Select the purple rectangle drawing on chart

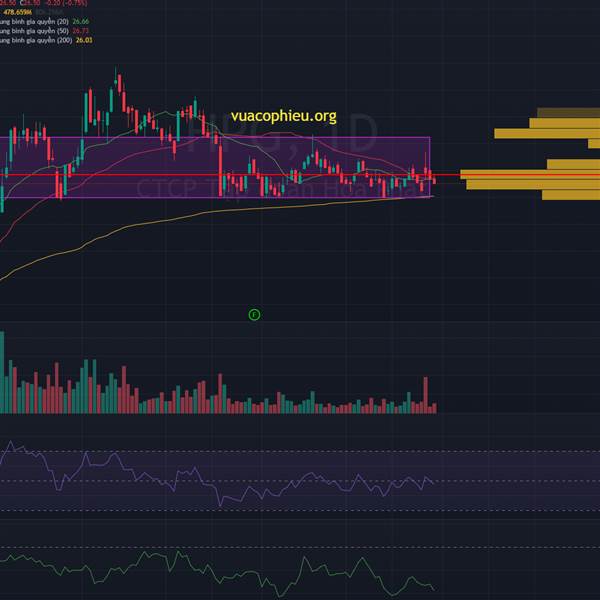[x=215, y=167]
